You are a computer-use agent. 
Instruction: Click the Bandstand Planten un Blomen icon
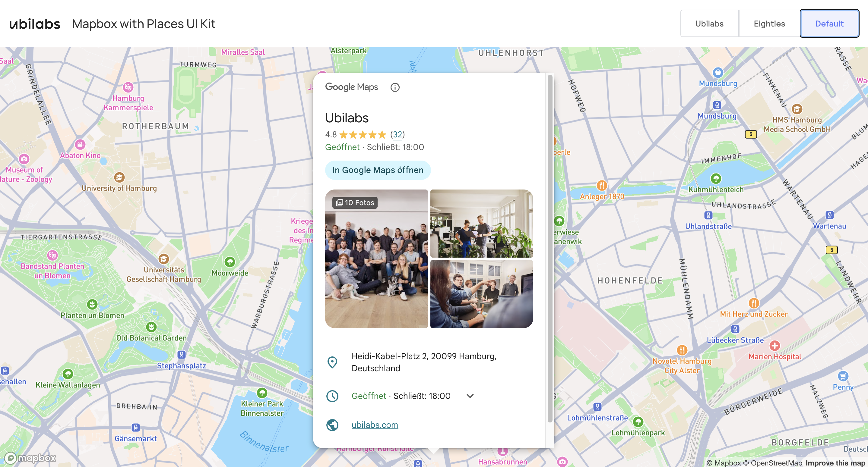point(52,255)
